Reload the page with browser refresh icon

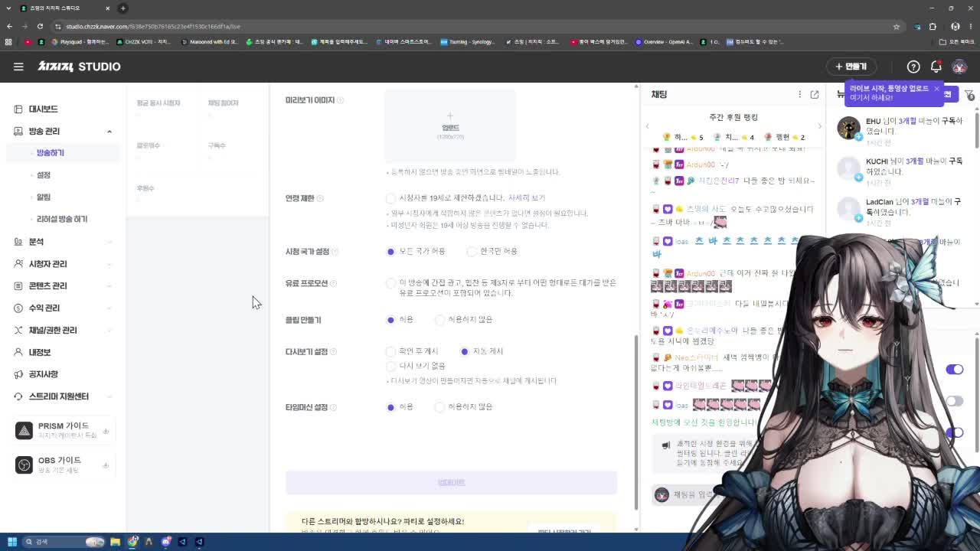(40, 26)
